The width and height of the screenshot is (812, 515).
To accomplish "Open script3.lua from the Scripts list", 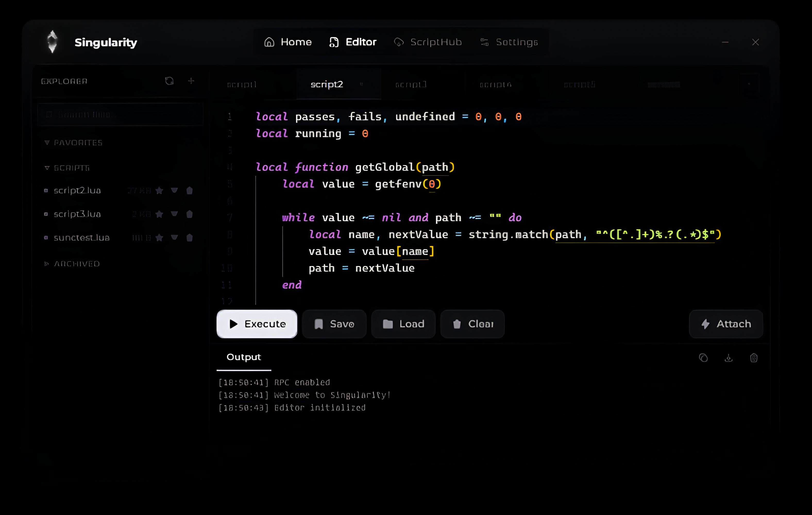I will [x=77, y=214].
